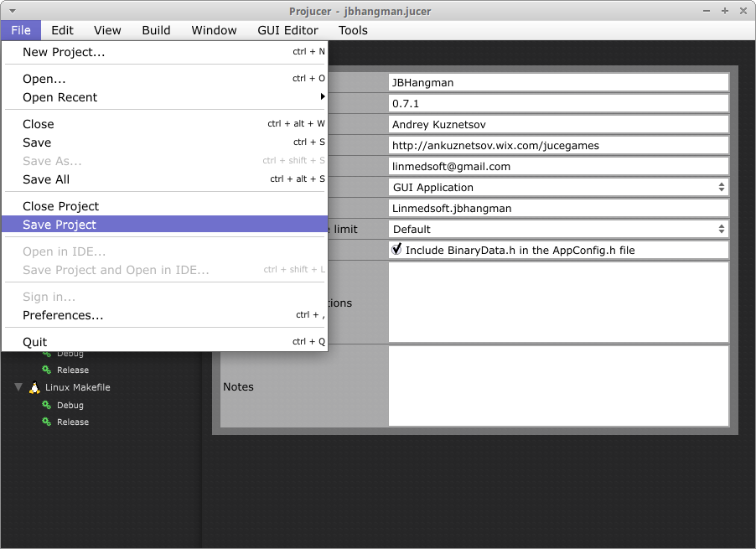Image resolution: width=756 pixels, height=549 pixels.
Task: Select Save All menu entry
Action: click(x=165, y=179)
